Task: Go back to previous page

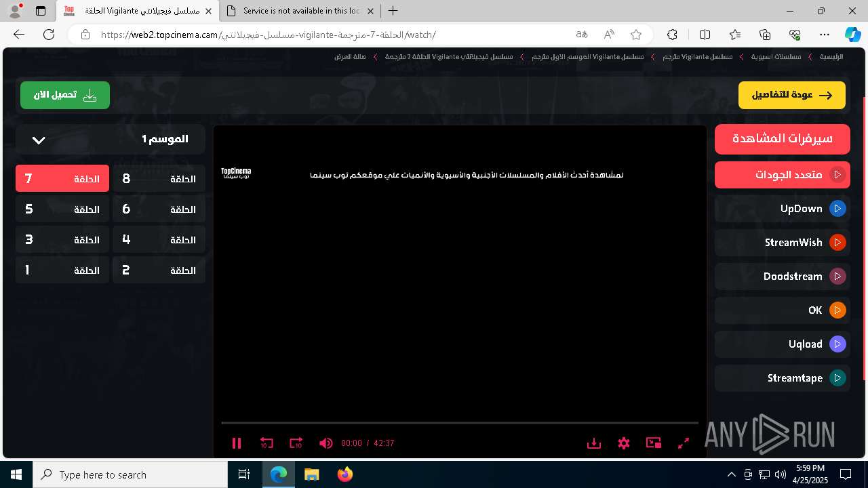Action: coord(19,35)
